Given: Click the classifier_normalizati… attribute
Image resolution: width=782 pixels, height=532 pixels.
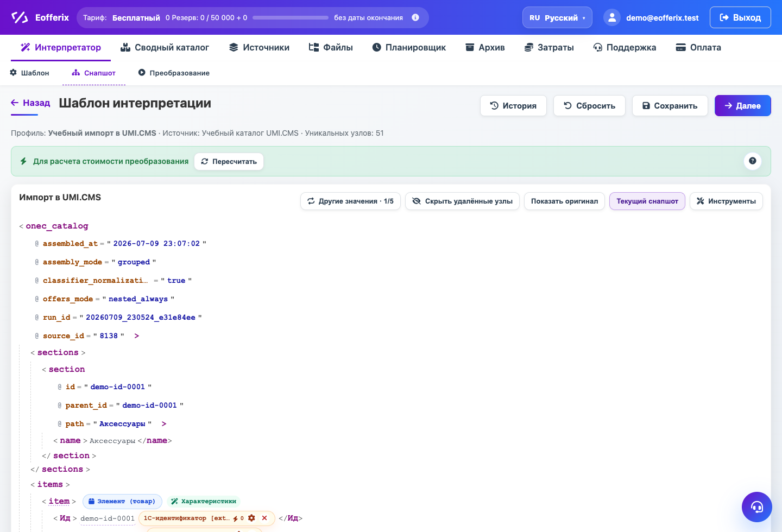Looking at the screenshot, I should point(95,281).
